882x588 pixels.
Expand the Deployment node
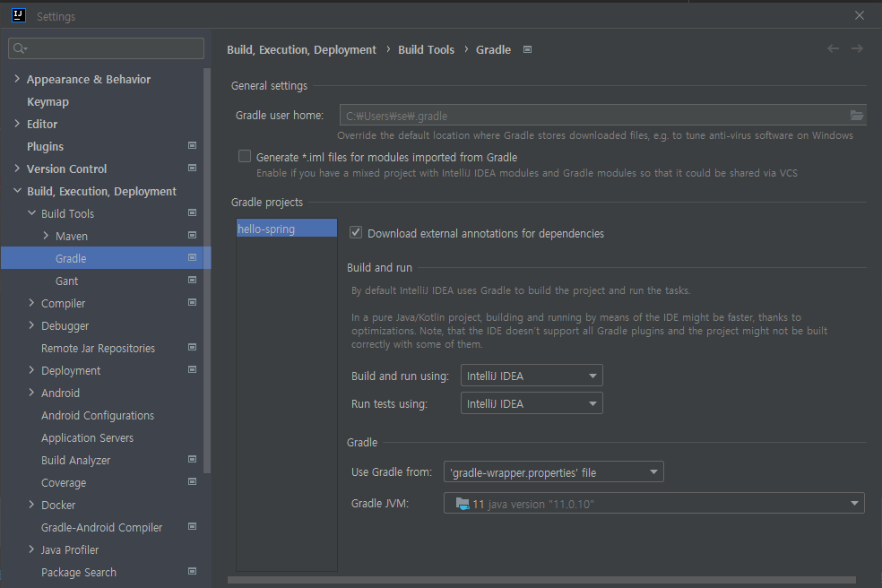pos(31,369)
